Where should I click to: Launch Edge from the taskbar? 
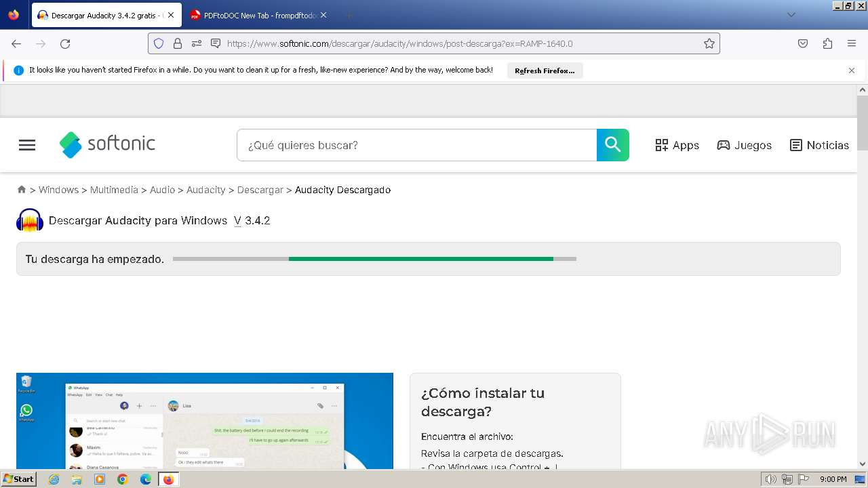(x=146, y=479)
